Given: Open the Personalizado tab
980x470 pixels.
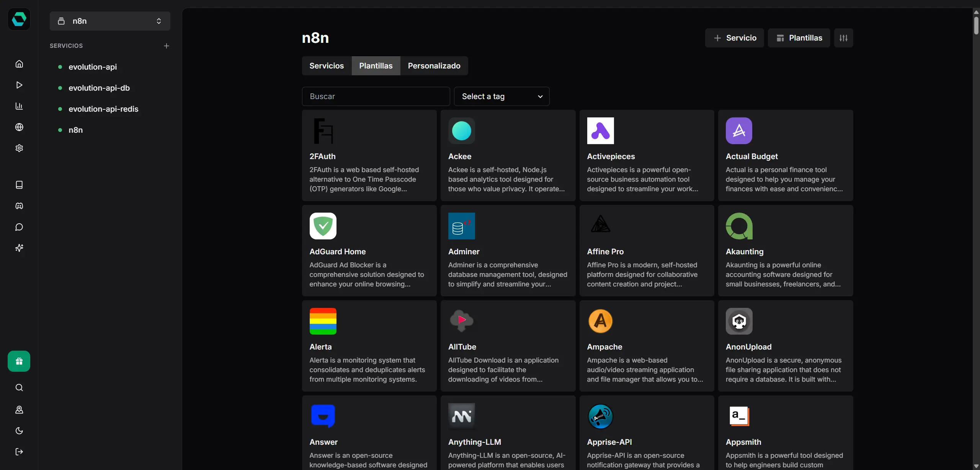Looking at the screenshot, I should (434, 66).
